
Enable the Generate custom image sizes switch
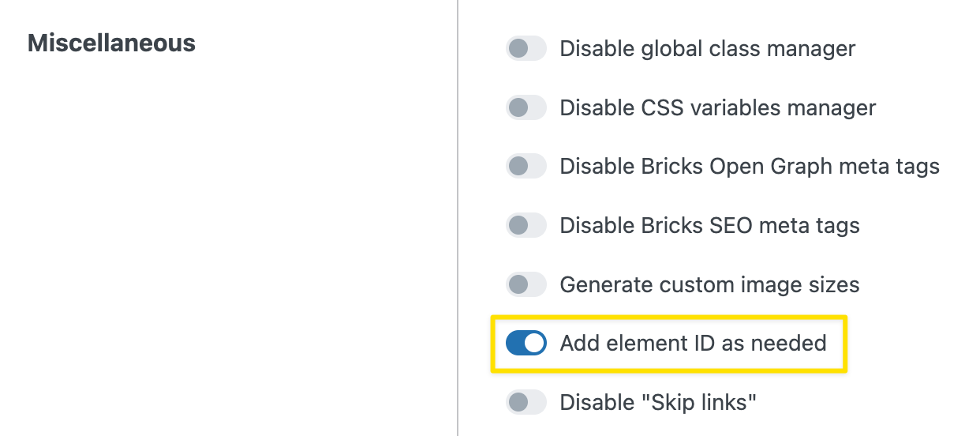526,284
